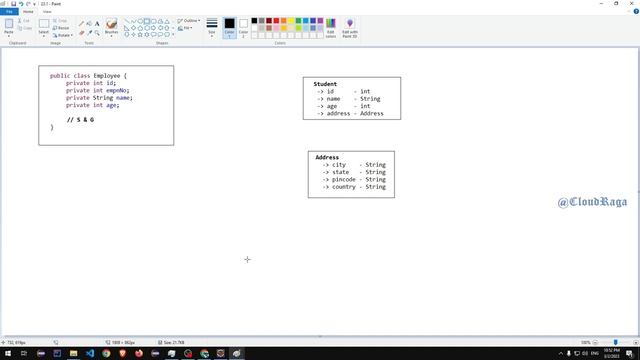Screen dimensions: 640x360
Task: Click the Task View taskbar button
Action: pos(24,353)
